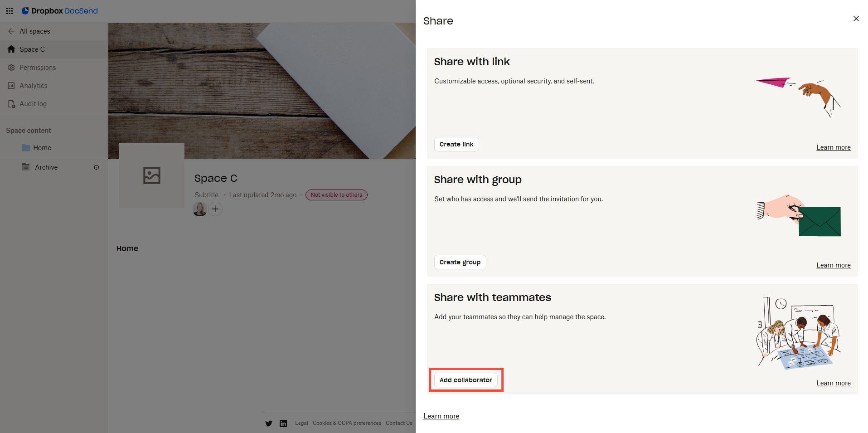Click the Twitter icon in footer
Screen dimensions: 868x433
[269, 423]
